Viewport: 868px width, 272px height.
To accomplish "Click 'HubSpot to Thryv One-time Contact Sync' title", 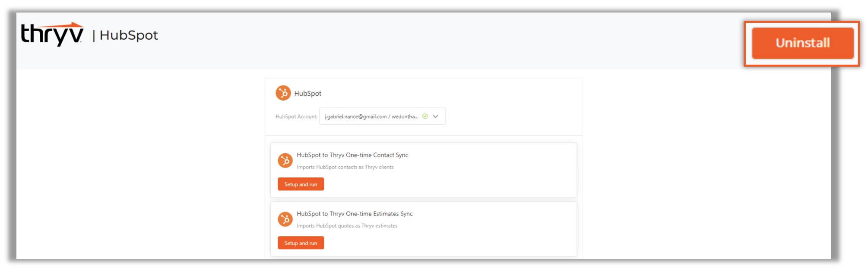I will pos(352,155).
